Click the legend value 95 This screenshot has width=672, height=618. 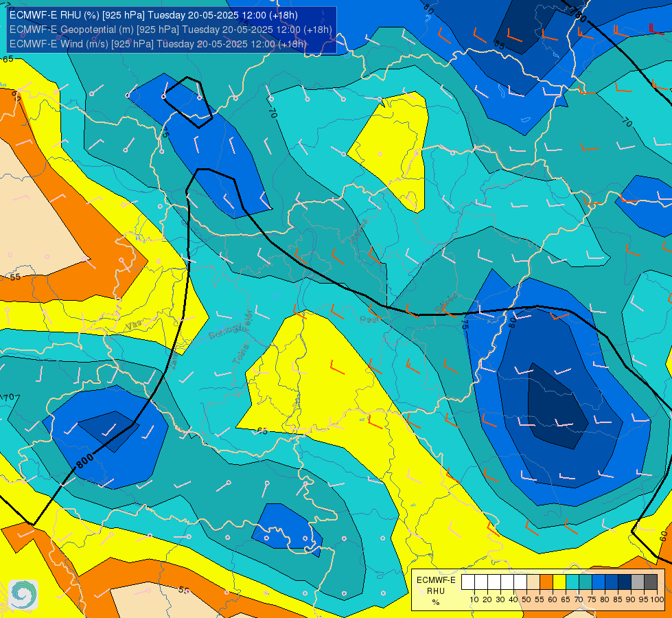click(x=644, y=599)
